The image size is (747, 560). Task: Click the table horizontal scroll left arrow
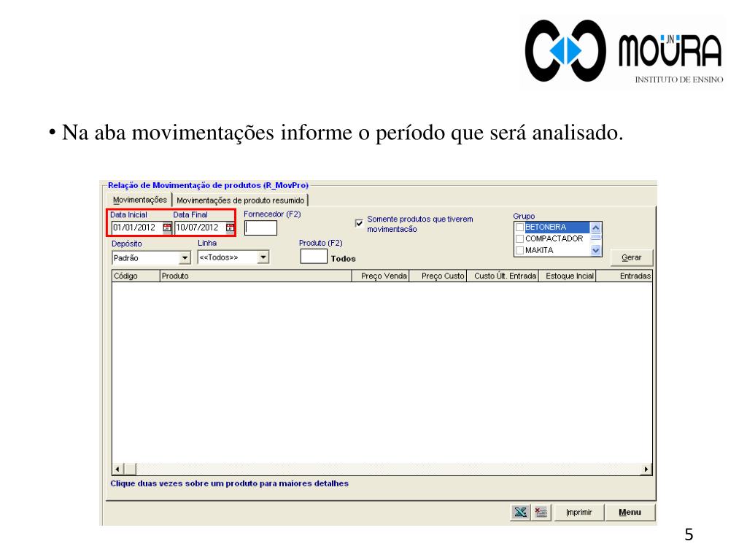pos(117,469)
